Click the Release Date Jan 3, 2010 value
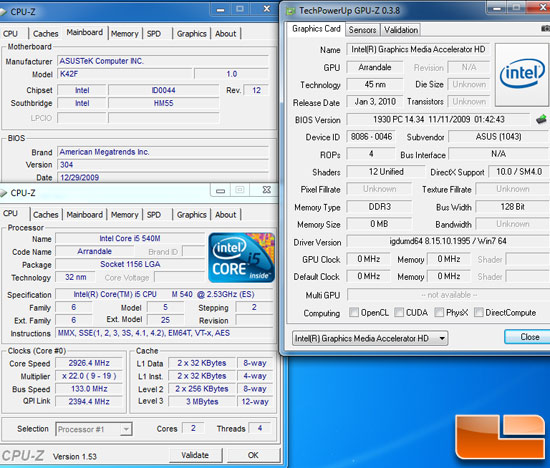550x468 pixels. pos(375,102)
